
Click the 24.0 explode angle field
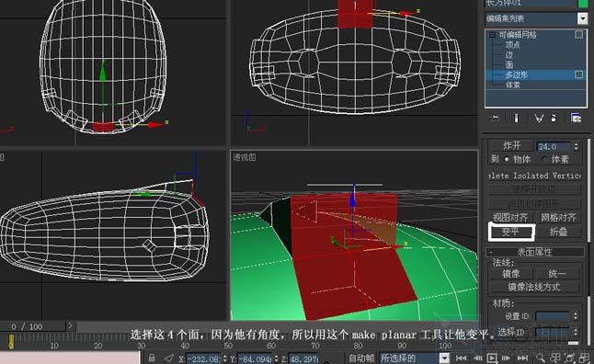(554, 146)
